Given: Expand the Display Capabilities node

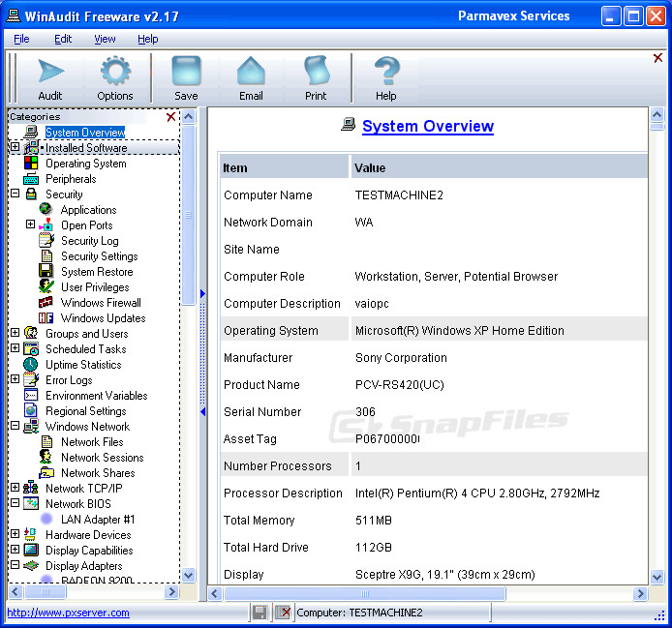Looking at the screenshot, I should pos(15,550).
